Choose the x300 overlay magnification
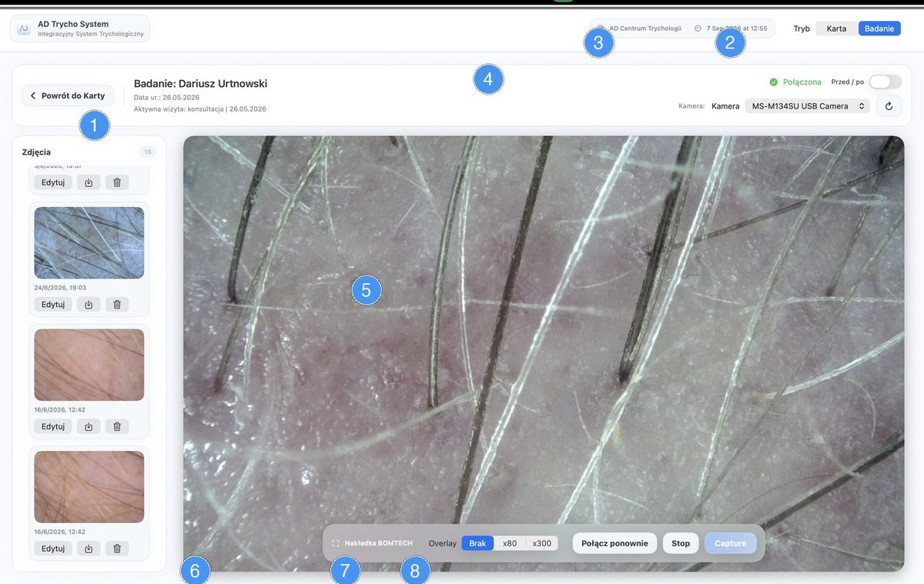Image resolution: width=924 pixels, height=584 pixels. 542,543
